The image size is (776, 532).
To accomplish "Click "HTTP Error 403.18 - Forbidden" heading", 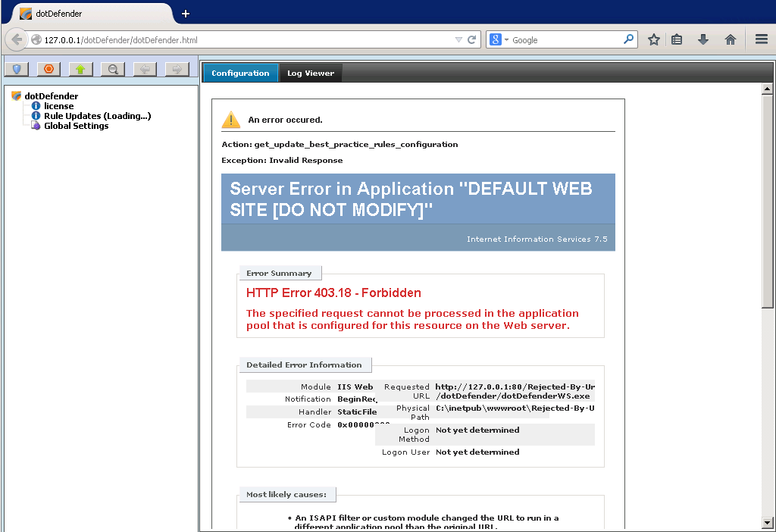I will [x=333, y=293].
